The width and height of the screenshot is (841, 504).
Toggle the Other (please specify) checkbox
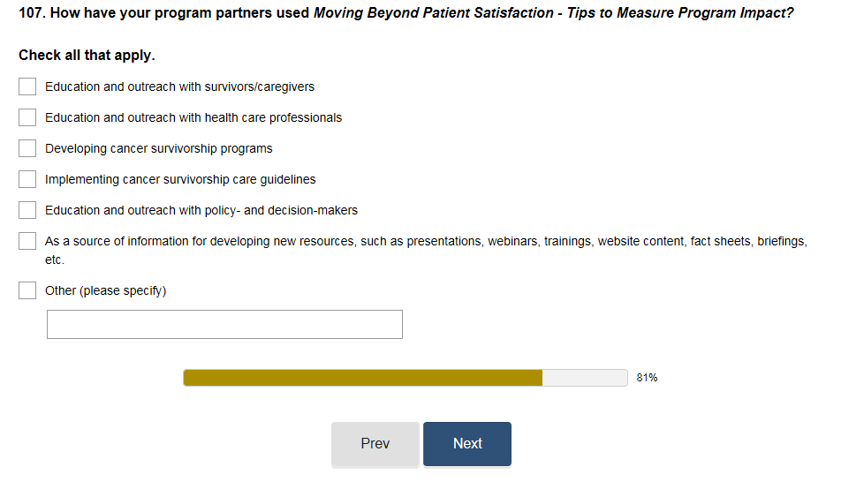click(27, 290)
